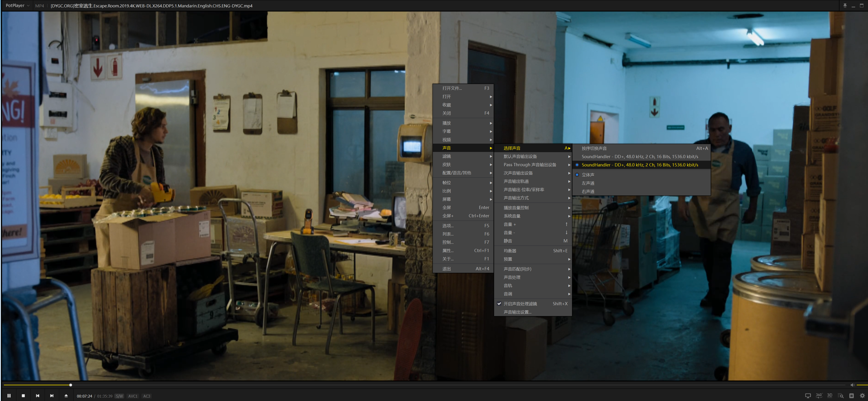
Task: Skip to next file button
Action: click(x=52, y=396)
